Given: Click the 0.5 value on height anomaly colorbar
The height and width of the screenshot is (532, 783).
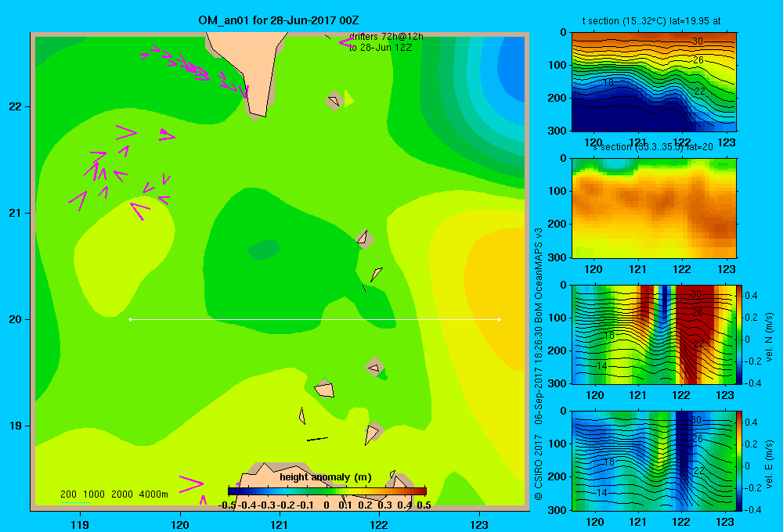Looking at the screenshot, I should (x=424, y=505).
